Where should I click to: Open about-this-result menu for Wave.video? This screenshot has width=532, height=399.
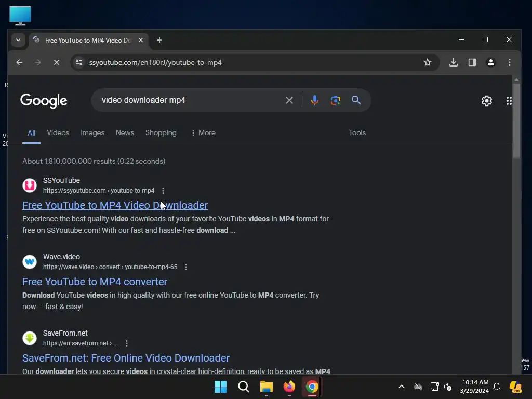(186, 267)
